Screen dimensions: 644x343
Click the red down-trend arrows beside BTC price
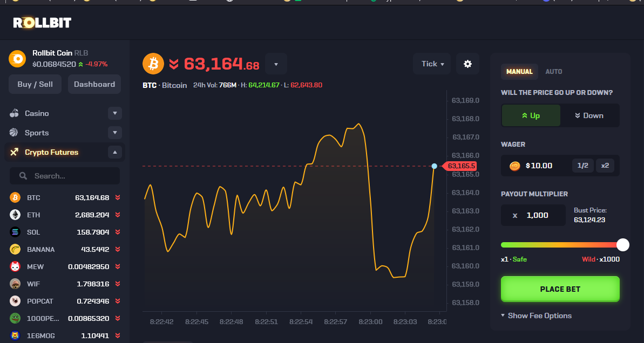click(x=174, y=64)
